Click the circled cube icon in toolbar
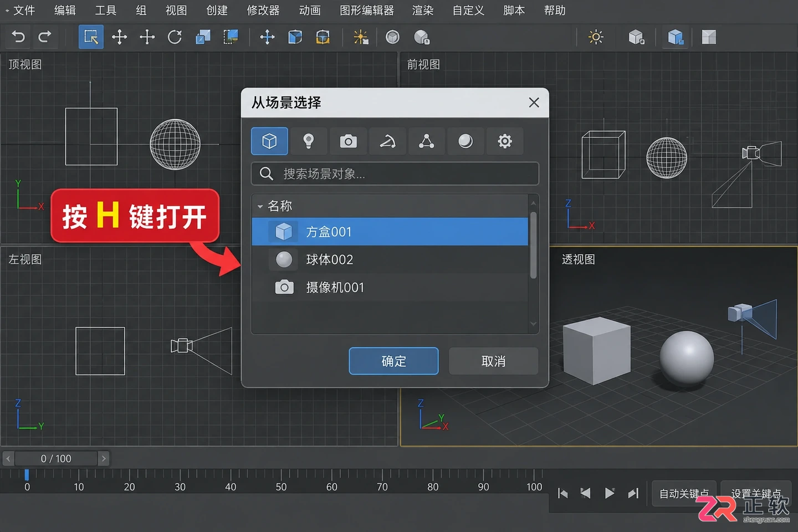Image resolution: width=798 pixels, height=532 pixels. tap(392, 37)
